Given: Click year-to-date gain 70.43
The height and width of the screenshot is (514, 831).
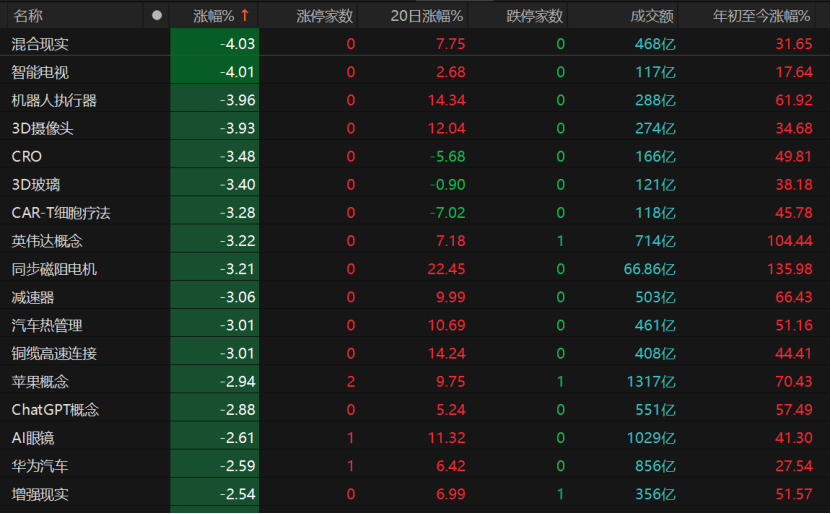Looking at the screenshot, I should coord(794,381).
